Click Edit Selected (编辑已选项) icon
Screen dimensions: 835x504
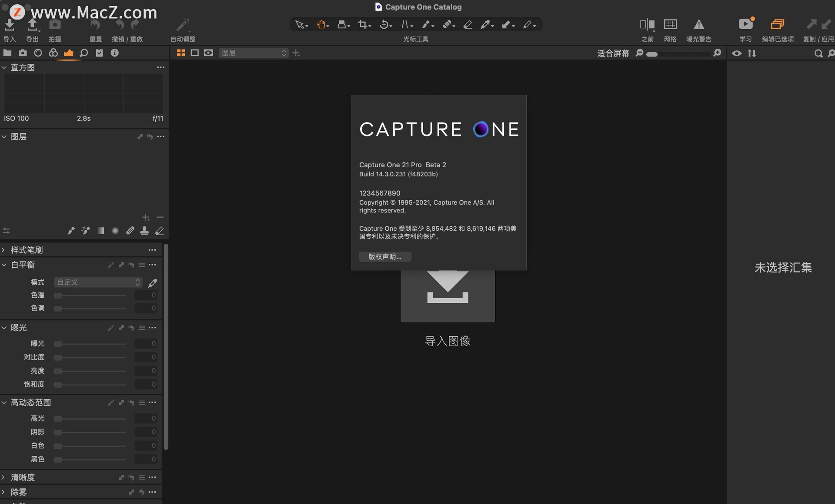coord(778,24)
